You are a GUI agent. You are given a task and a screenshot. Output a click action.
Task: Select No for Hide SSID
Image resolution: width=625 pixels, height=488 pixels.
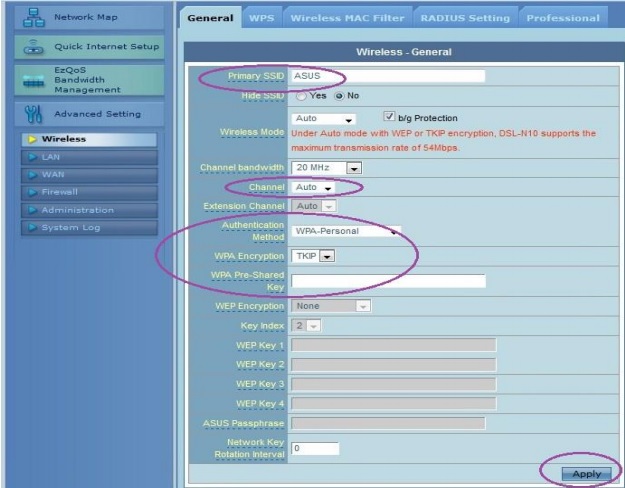coord(339,96)
